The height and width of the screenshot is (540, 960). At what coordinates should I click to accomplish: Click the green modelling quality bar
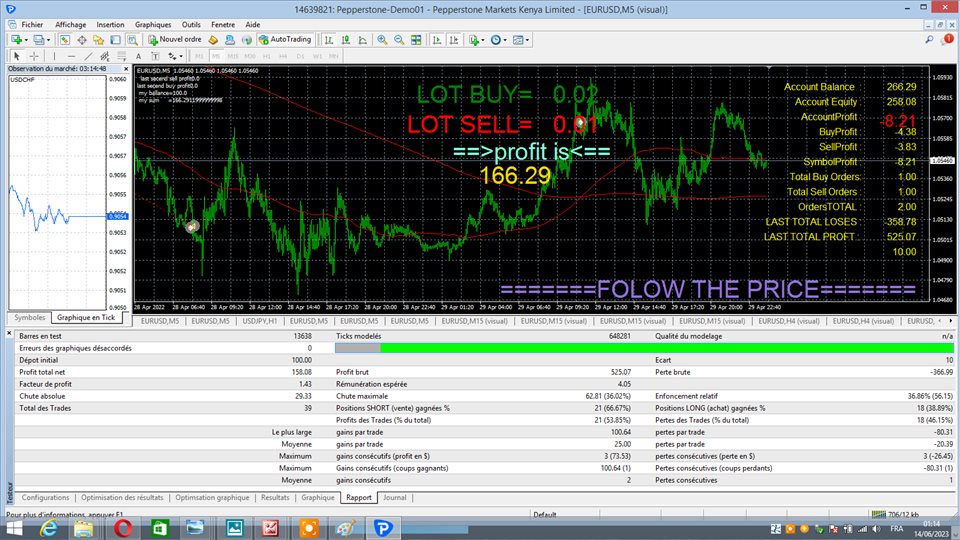click(667, 348)
